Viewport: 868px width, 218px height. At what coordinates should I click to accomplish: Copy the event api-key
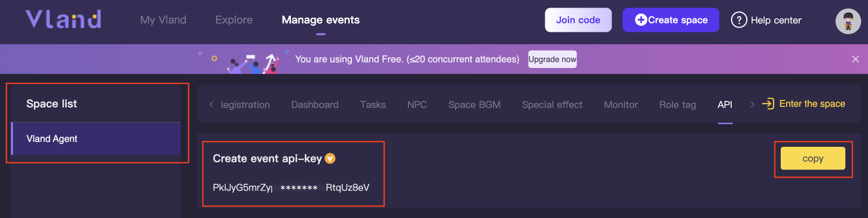(813, 159)
